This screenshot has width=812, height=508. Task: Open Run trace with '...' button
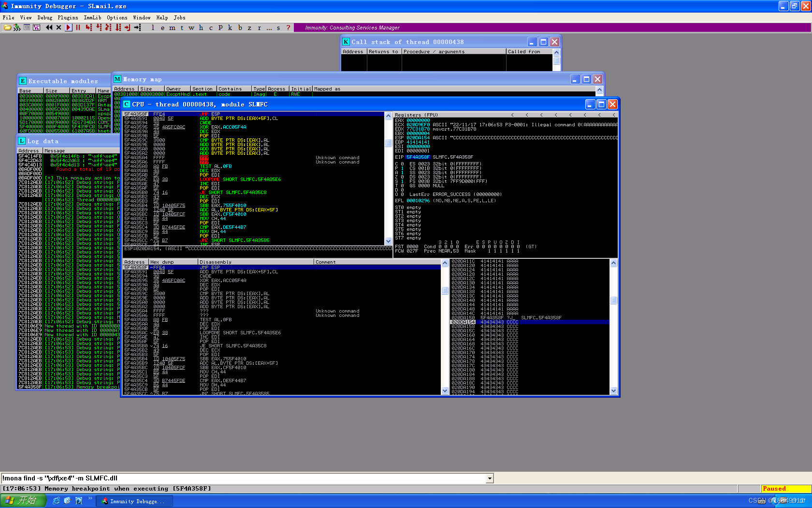[x=269, y=28]
